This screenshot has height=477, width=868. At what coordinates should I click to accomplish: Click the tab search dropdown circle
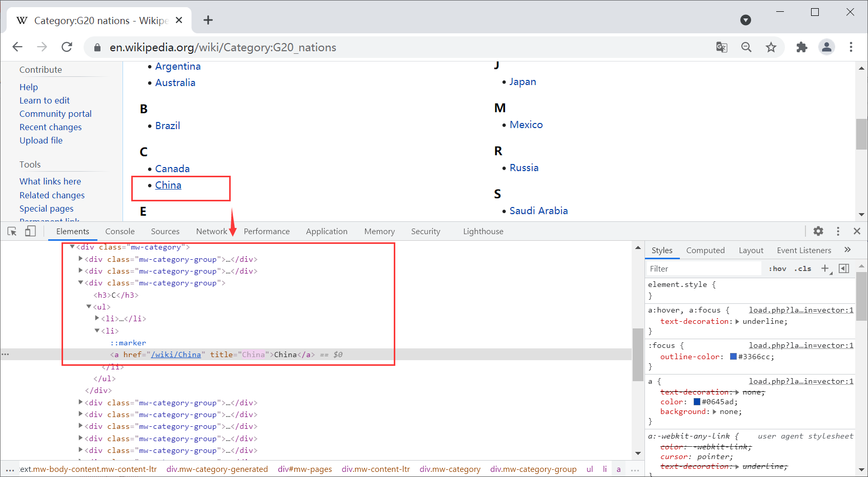pyautogui.click(x=746, y=20)
